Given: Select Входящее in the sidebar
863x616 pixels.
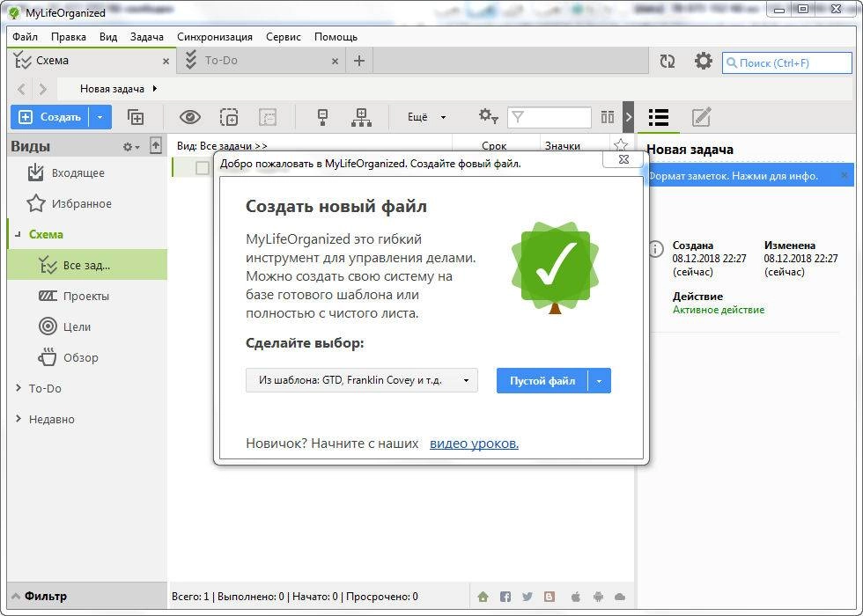Looking at the screenshot, I should (77, 172).
